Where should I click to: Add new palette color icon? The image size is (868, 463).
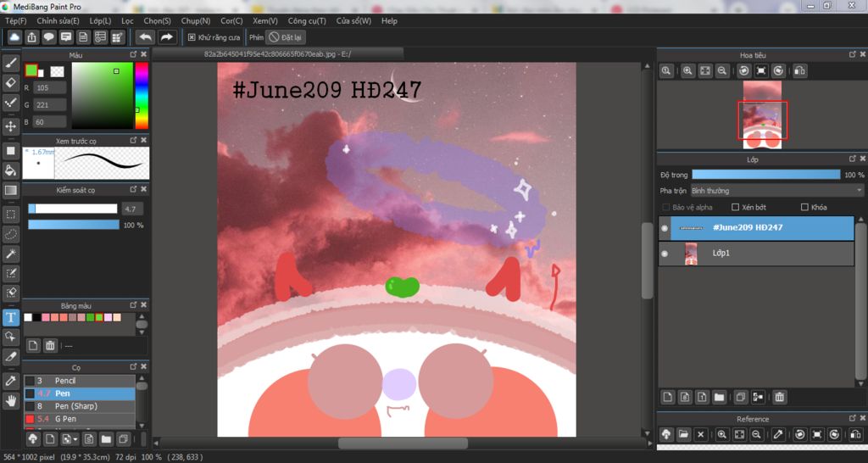click(33, 346)
